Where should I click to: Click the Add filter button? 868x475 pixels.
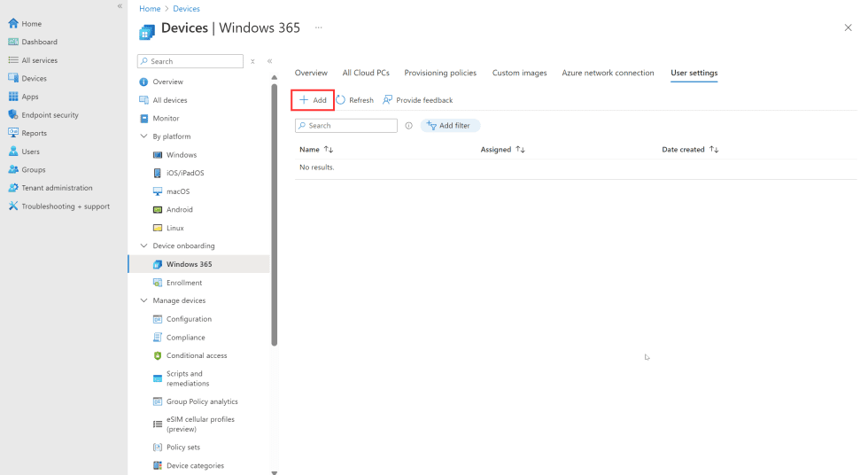[x=450, y=126]
